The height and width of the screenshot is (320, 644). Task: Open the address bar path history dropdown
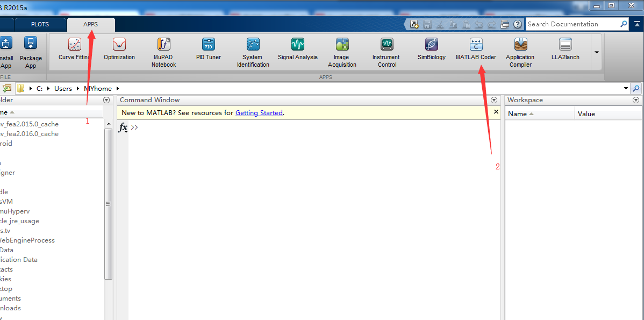pyautogui.click(x=626, y=88)
